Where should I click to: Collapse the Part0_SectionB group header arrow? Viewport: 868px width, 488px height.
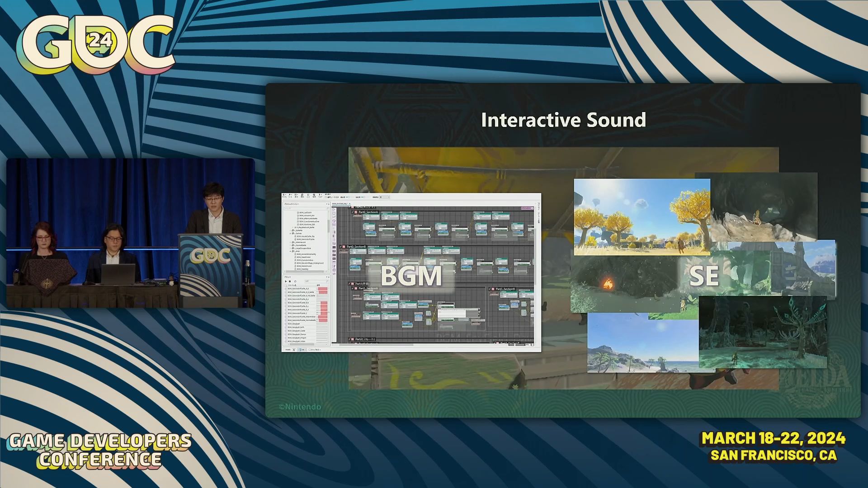tap(340, 247)
